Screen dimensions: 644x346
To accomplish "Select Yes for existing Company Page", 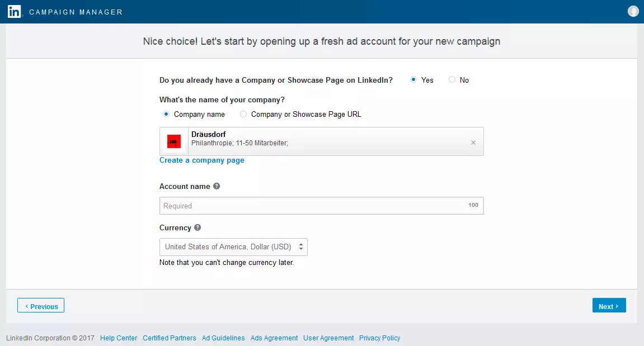I will pos(413,79).
